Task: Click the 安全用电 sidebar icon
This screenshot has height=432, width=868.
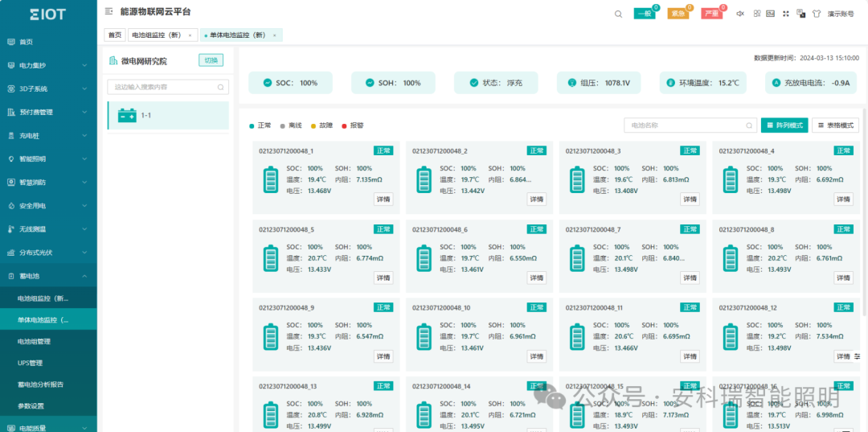Action: click(11, 205)
